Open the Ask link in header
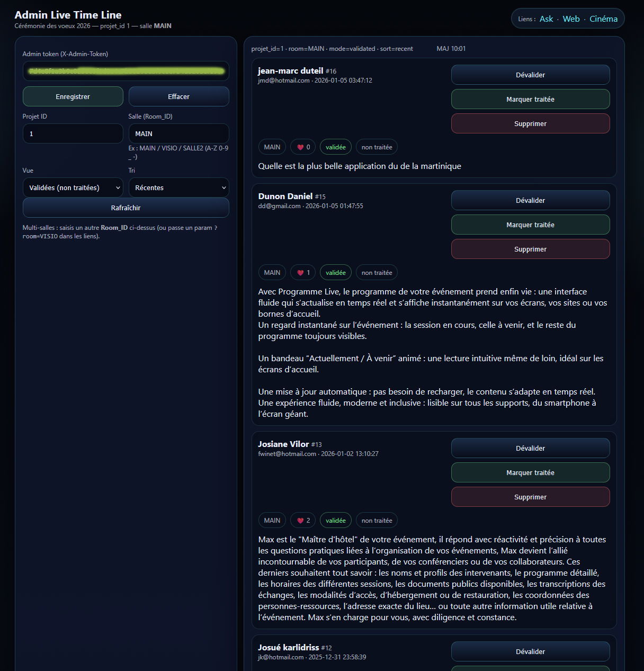Image resolution: width=644 pixels, height=671 pixels. click(x=546, y=19)
